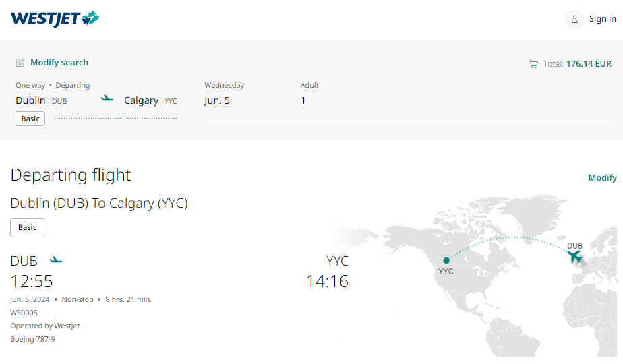
Task: Click the Non-stop label
Action: pyautogui.click(x=78, y=299)
